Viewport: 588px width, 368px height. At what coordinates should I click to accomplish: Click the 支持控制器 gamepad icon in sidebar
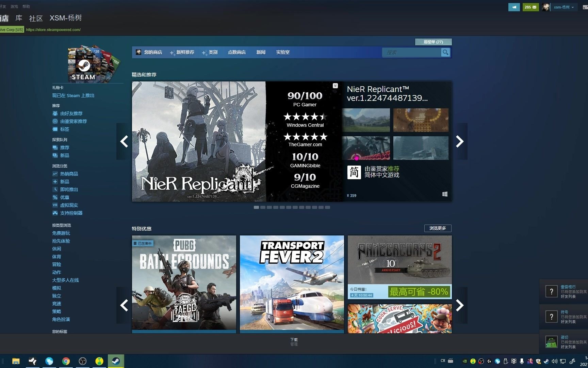point(55,213)
